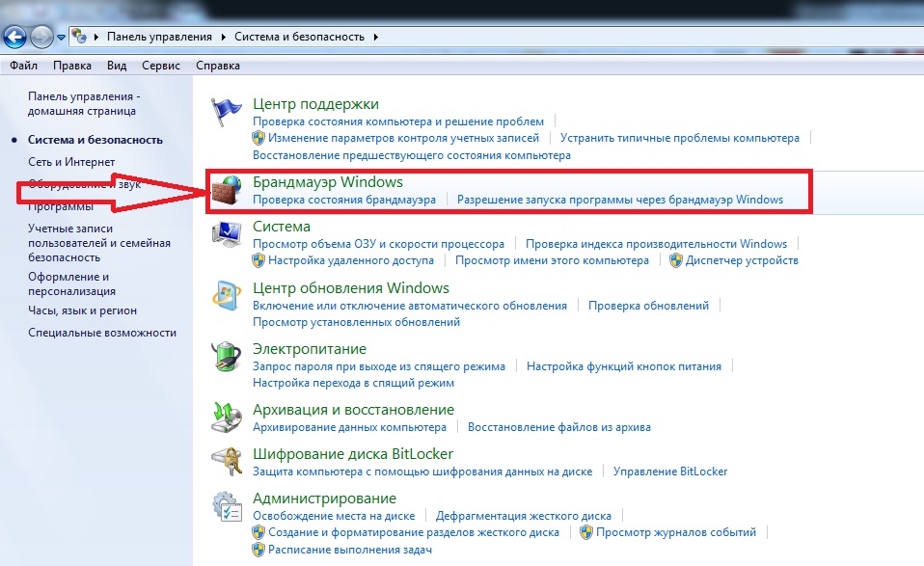Open the Электропитание heading
Screen dimensions: 924x566
tap(310, 349)
